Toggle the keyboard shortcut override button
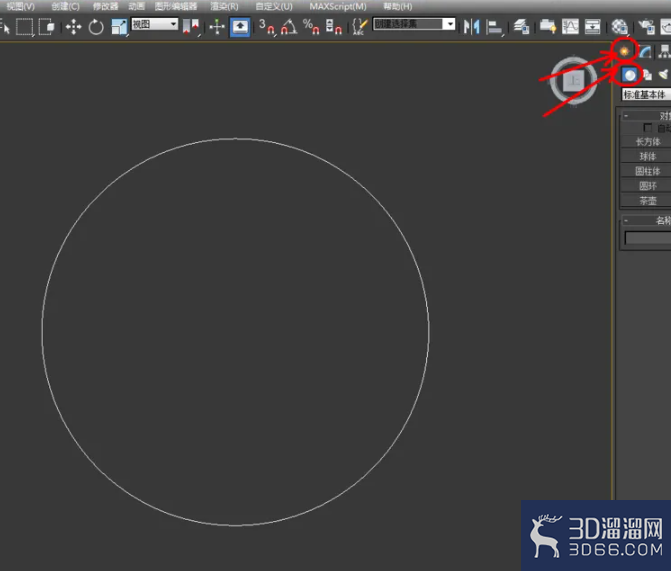 [x=240, y=27]
